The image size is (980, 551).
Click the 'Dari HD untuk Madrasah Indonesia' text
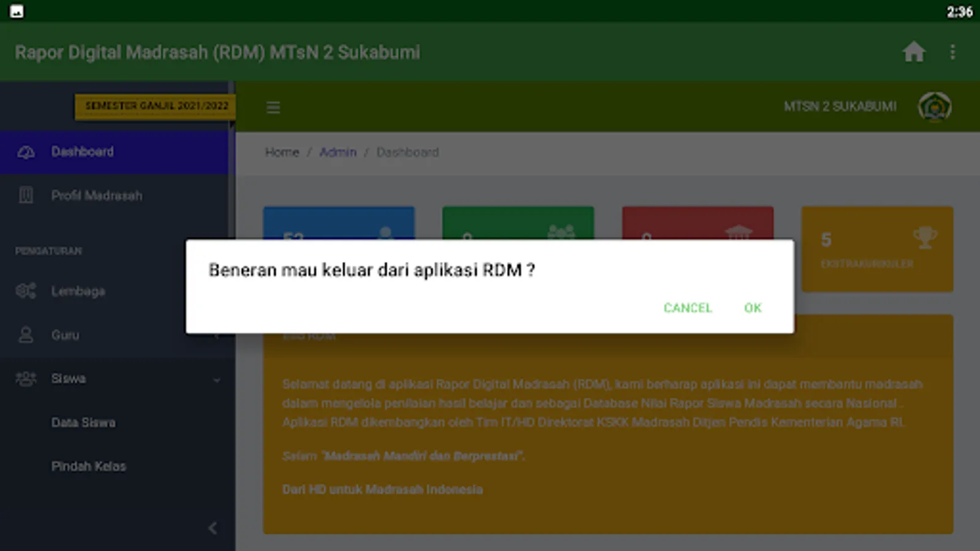tap(382, 489)
